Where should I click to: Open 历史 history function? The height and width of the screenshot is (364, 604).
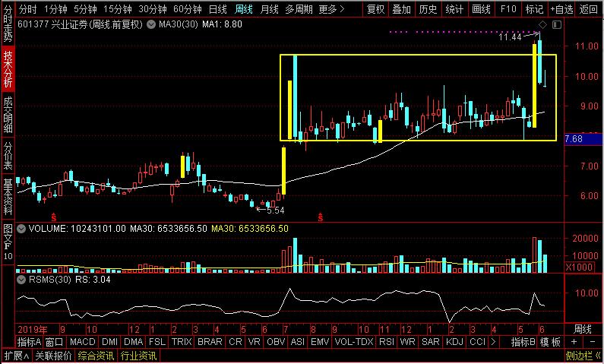click(x=428, y=9)
